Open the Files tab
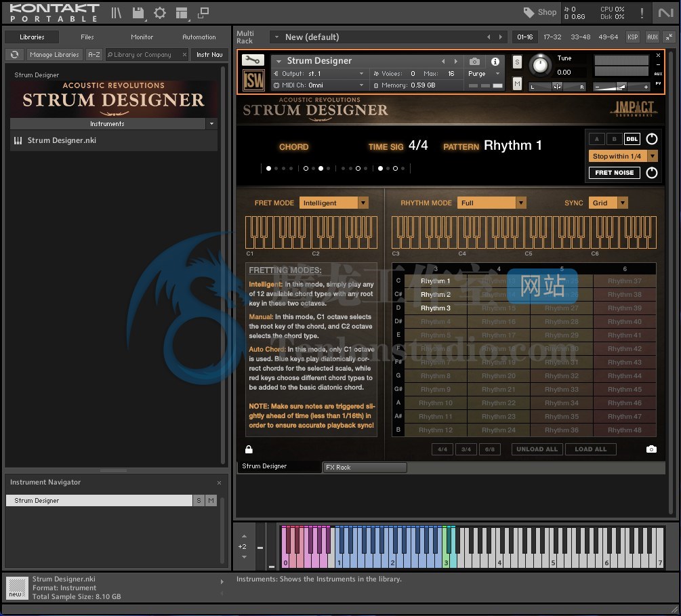 (x=87, y=37)
